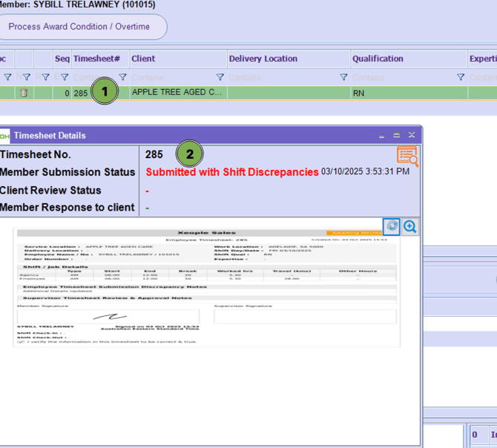497x448 pixels.
Task: Click the refresh document icon beside the zoom icon
Action: click(x=391, y=227)
